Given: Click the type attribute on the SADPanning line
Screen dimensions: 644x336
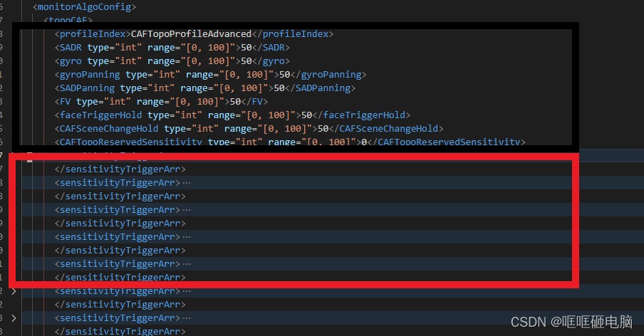Looking at the screenshot, I should coord(147,88).
